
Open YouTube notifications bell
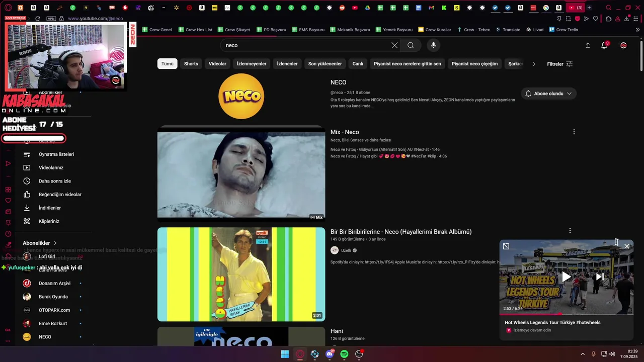pyautogui.click(x=604, y=45)
